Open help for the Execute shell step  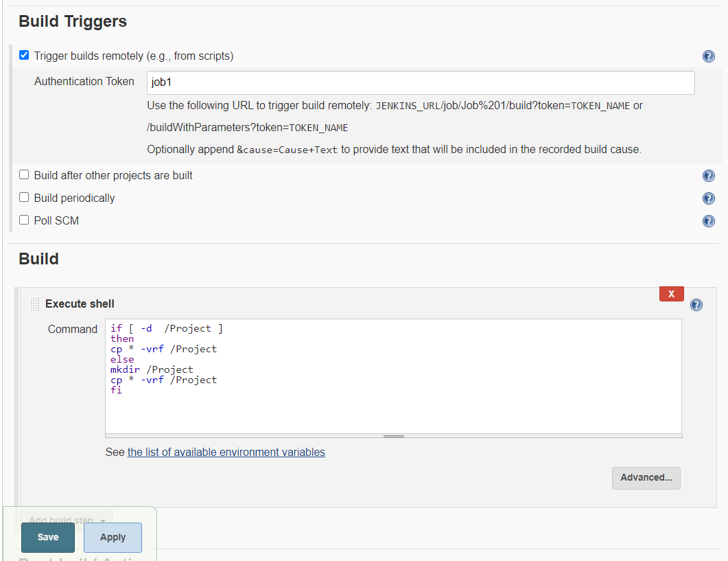click(696, 304)
